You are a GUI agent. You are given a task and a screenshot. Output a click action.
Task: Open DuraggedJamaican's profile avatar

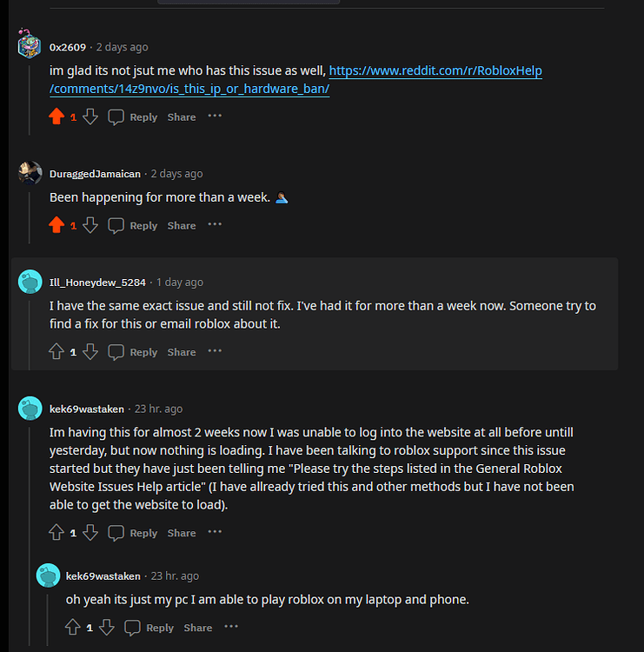pyautogui.click(x=30, y=173)
